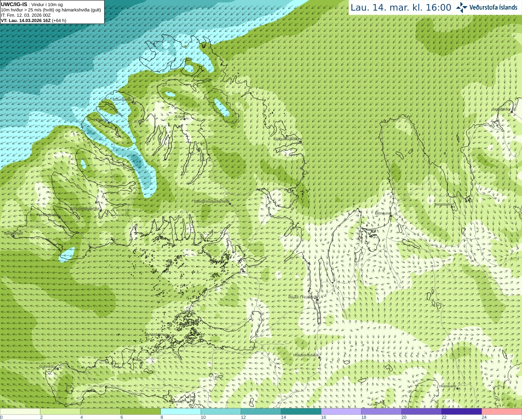Viewport: 522px width, 420px height.
Task: Click the Bolungarvík station dot
Action: (x=133, y=102)
